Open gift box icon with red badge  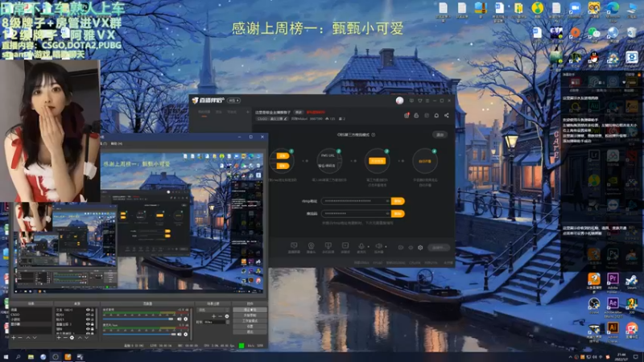407,116
